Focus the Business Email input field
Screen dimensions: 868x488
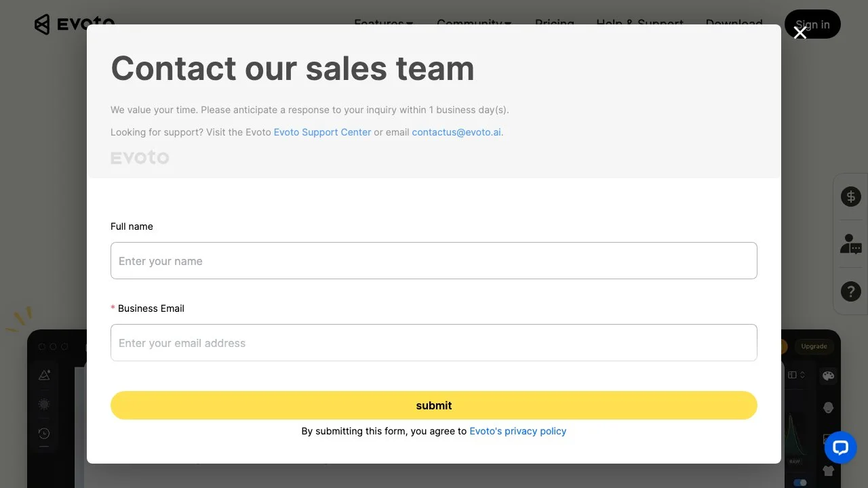pos(434,342)
